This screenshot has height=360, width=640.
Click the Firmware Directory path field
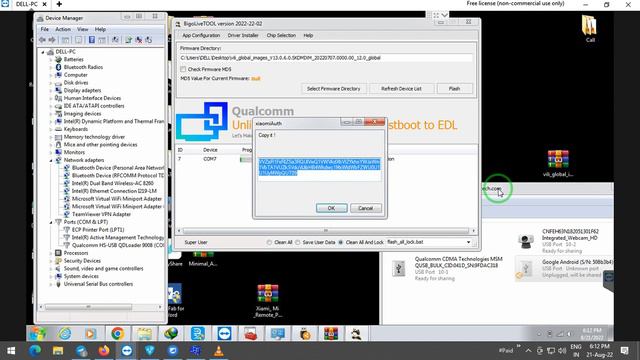pos(326,58)
